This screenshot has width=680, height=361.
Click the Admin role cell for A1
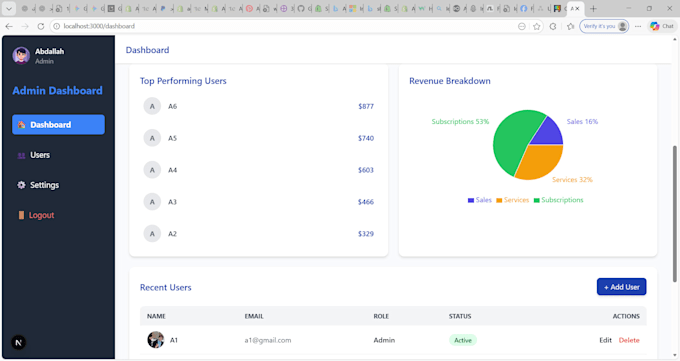tap(384, 340)
